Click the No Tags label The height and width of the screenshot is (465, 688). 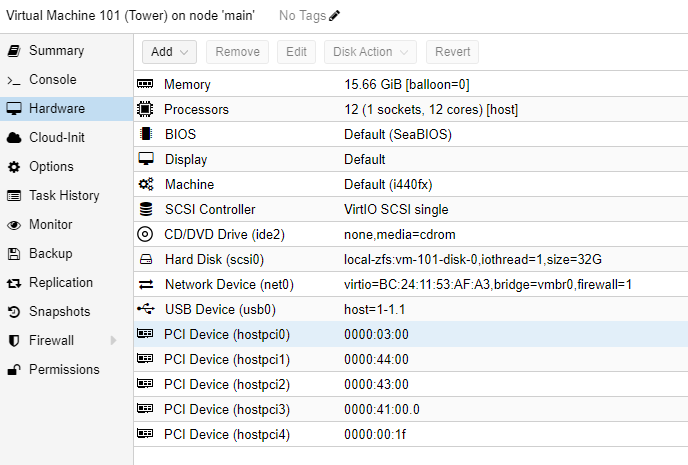302,16
